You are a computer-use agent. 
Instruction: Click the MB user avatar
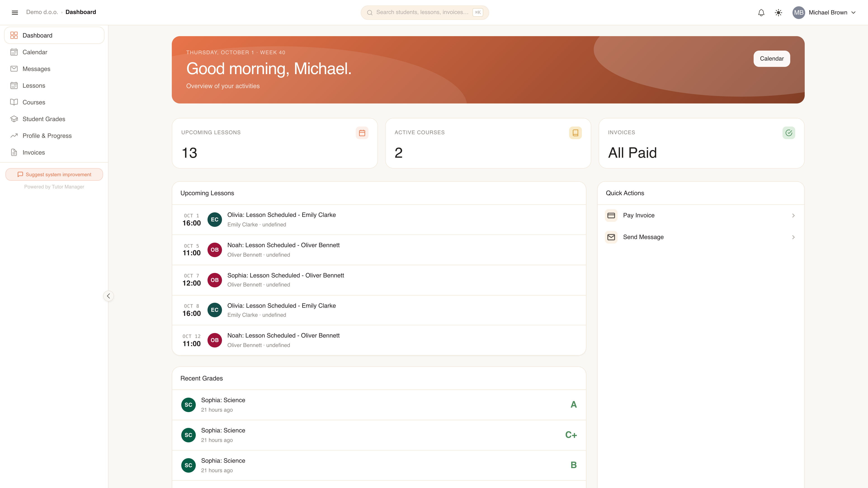coord(799,12)
